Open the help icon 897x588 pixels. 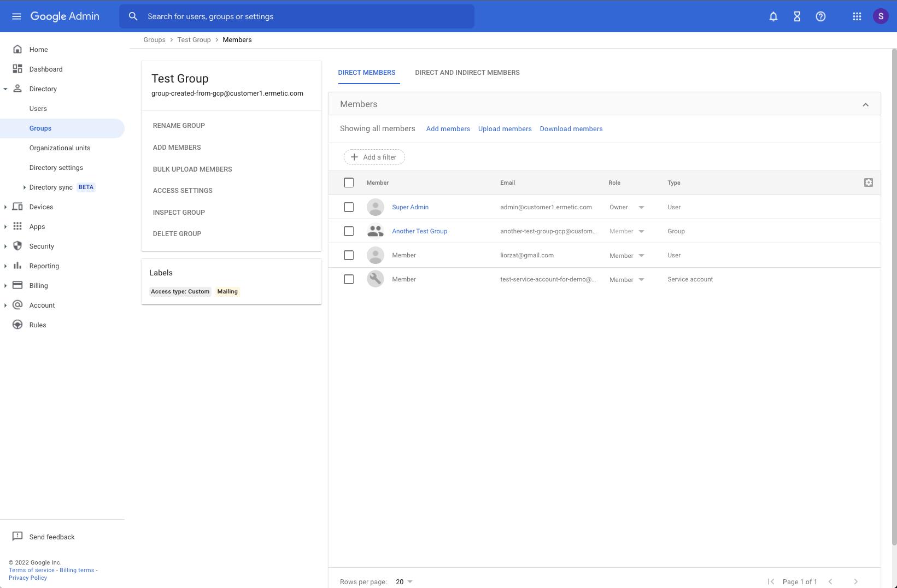click(820, 16)
